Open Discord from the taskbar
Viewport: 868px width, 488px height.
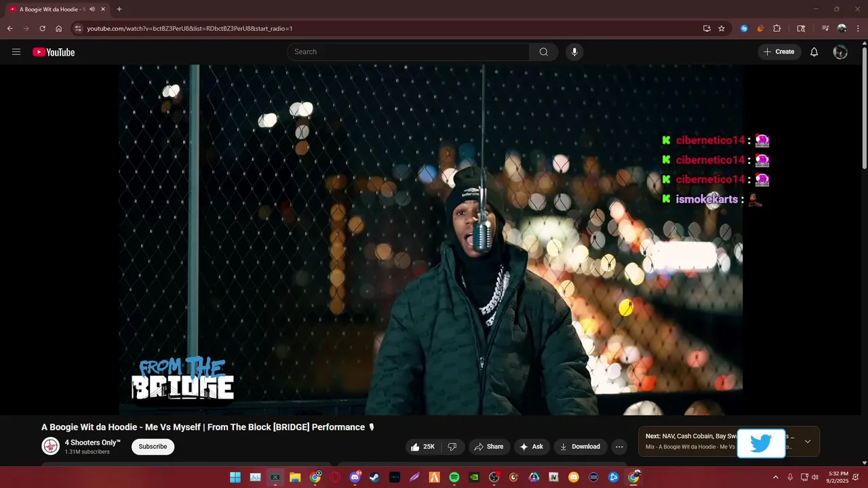click(x=355, y=477)
